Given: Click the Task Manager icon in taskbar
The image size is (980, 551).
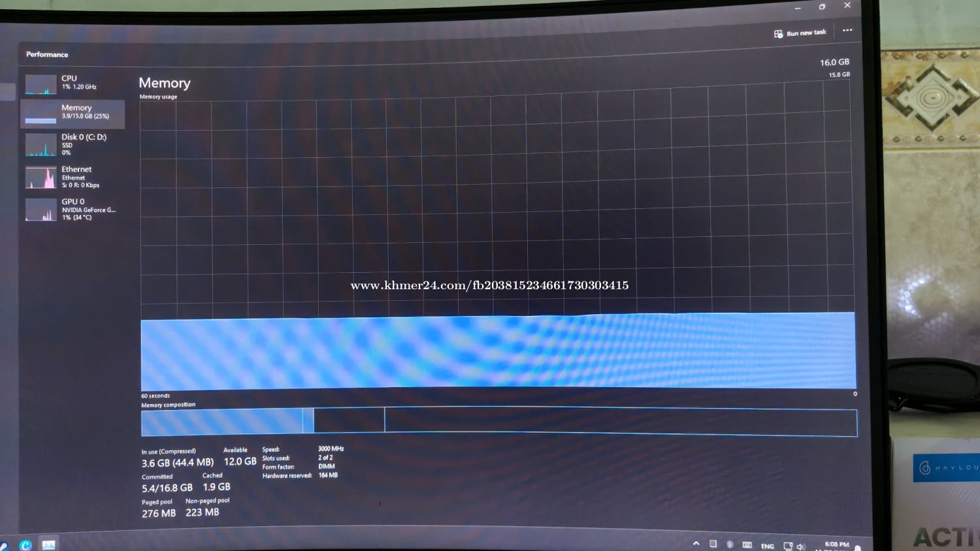Looking at the screenshot, I should pyautogui.click(x=48, y=544).
